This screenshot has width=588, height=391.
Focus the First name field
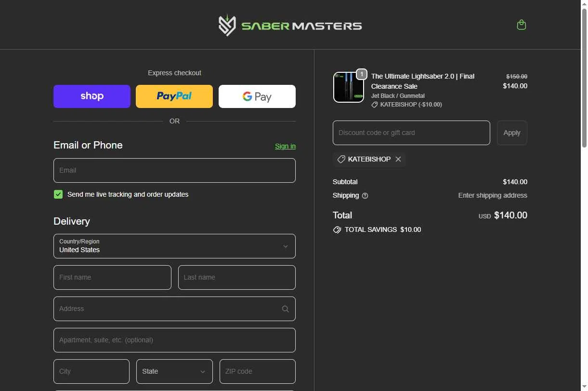112,277
